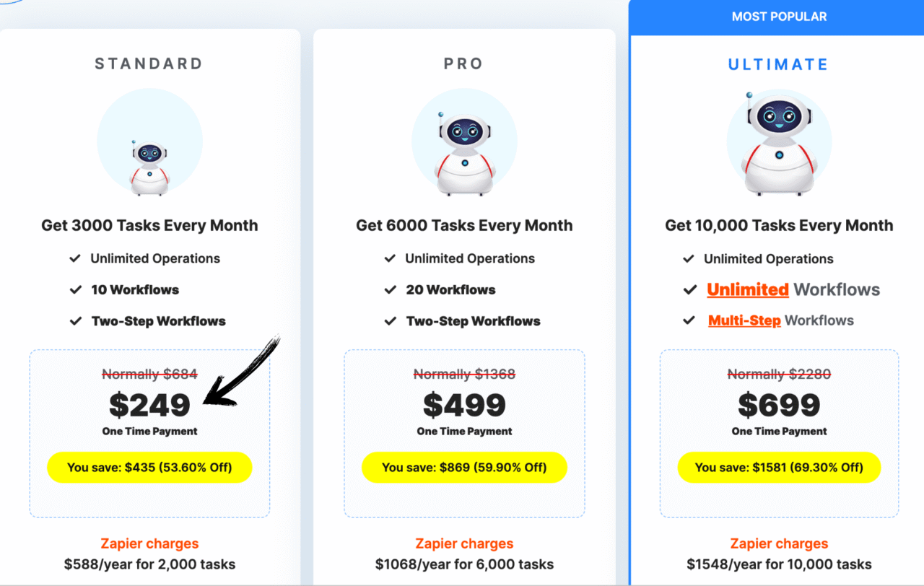The height and width of the screenshot is (586, 924).
Task: Click checkmark next to 10 Workflows
Action: tap(75, 289)
